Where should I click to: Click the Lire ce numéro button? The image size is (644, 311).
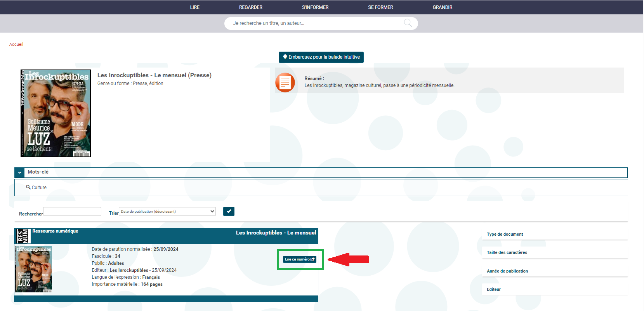300,259
